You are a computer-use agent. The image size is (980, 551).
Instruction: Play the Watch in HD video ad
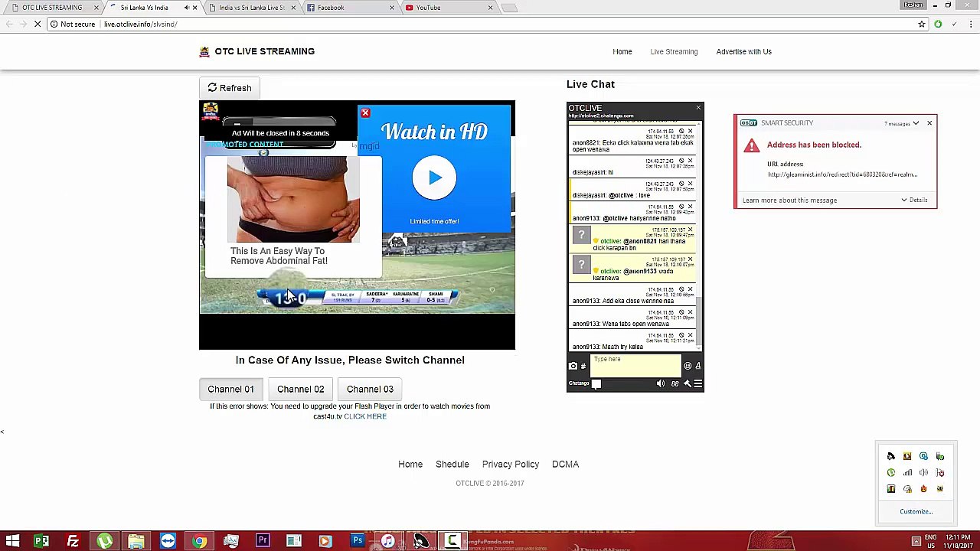[x=434, y=178]
